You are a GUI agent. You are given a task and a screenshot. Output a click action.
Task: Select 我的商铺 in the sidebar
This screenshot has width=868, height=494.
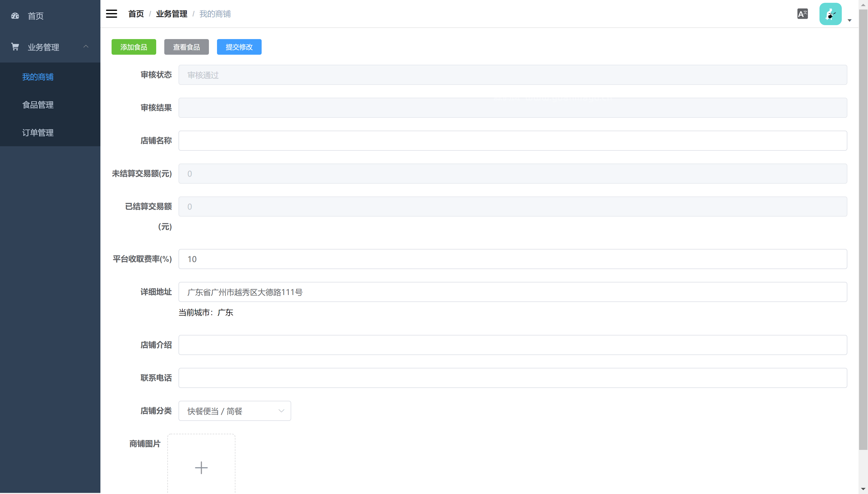[x=50, y=77]
